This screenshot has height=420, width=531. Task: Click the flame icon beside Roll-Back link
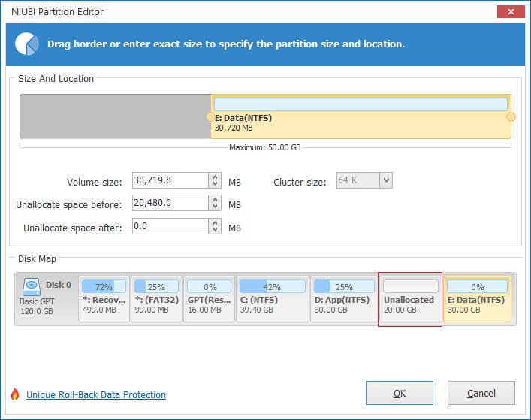15,394
